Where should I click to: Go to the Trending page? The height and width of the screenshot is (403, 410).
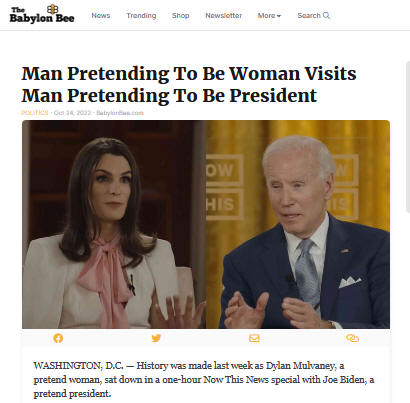141,16
